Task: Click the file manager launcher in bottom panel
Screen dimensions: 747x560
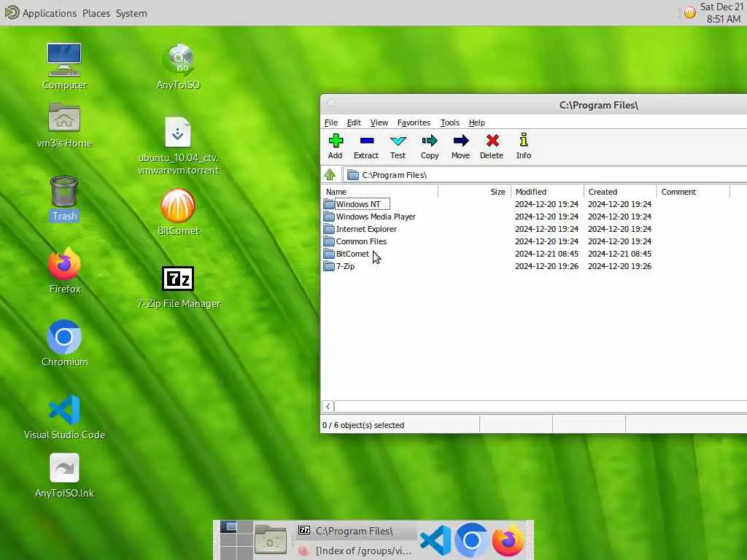Action: tap(271, 540)
